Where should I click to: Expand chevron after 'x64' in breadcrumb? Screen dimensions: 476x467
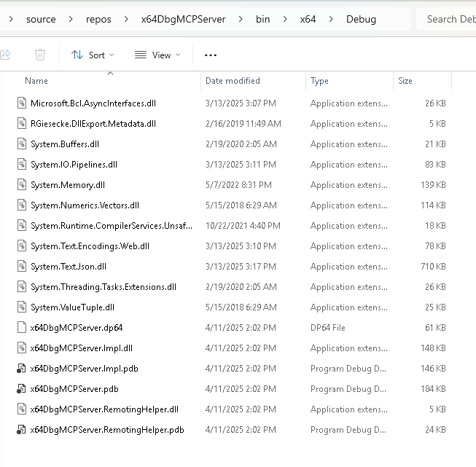331,19
